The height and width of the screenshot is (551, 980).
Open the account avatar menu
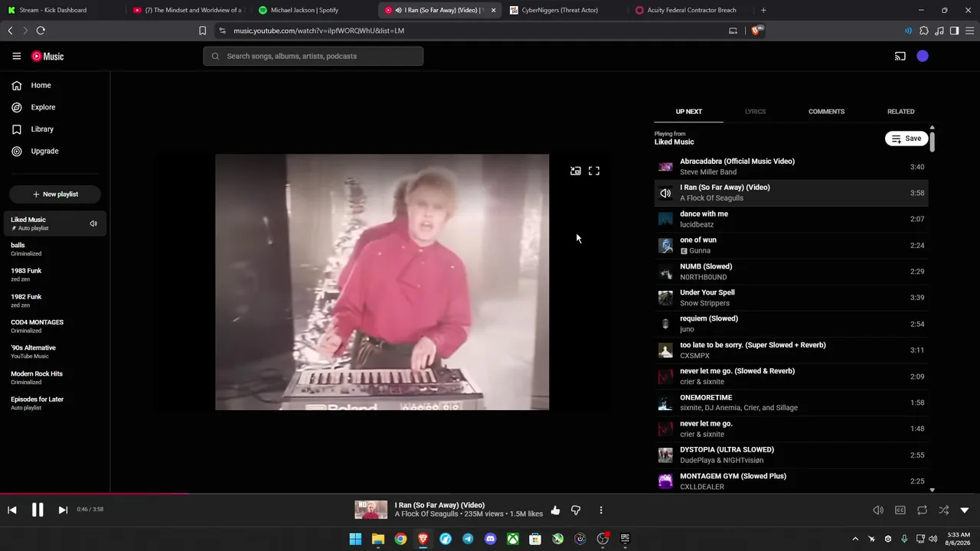923,56
